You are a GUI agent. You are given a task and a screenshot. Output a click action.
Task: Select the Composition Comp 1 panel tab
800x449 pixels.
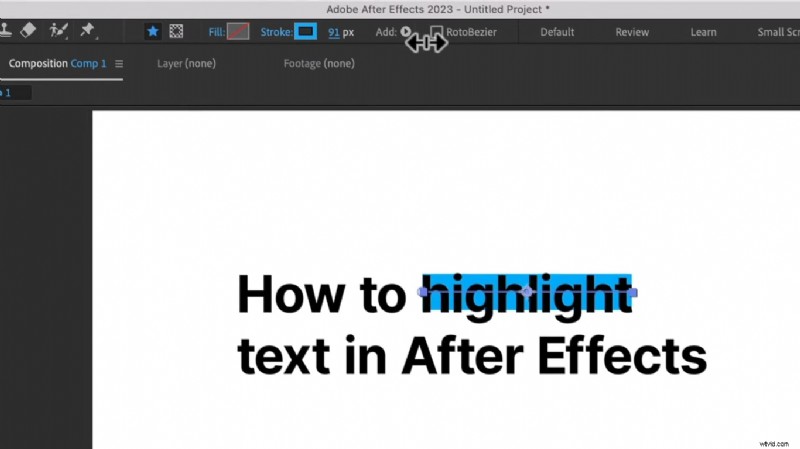(58, 64)
